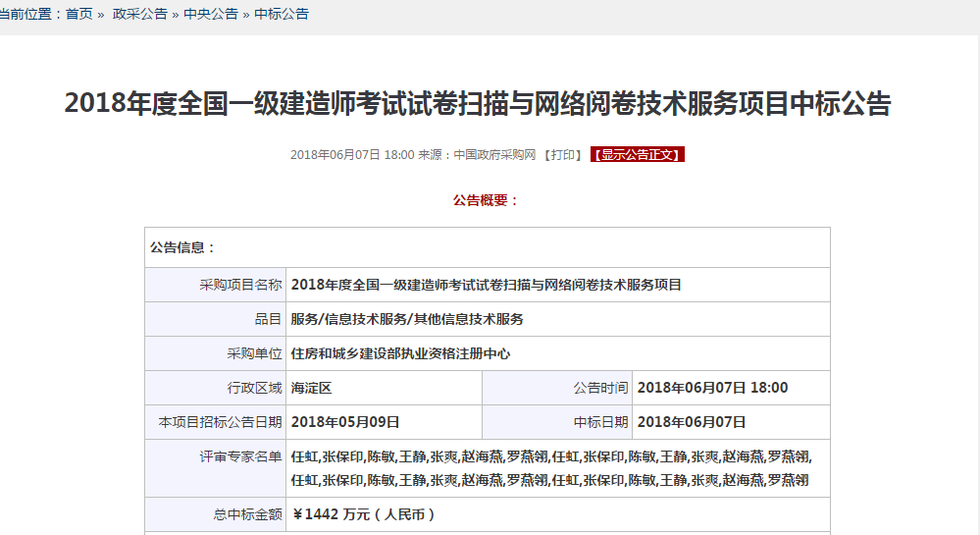This screenshot has width=980, height=535.
Task: Click the project name value in the table
Action: point(486,285)
